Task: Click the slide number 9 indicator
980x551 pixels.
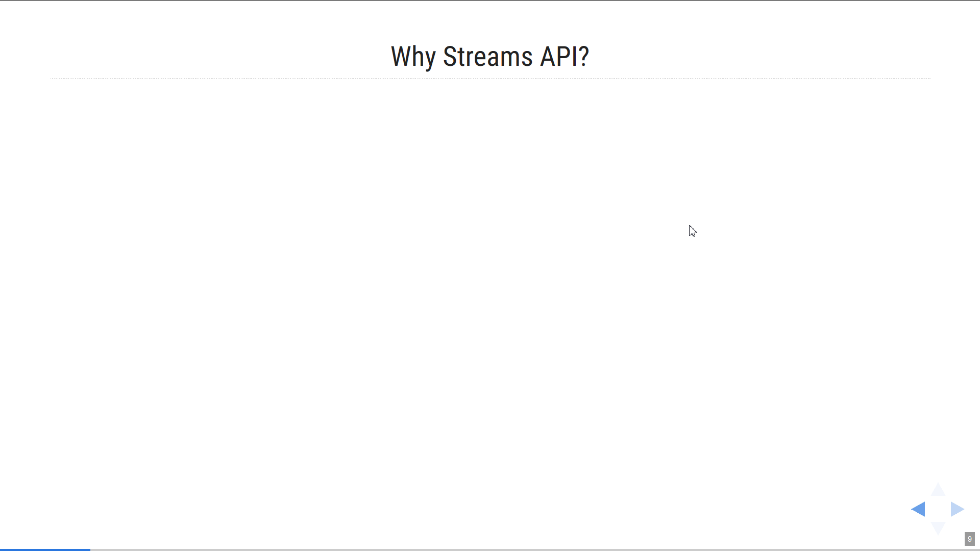Action: click(x=969, y=539)
